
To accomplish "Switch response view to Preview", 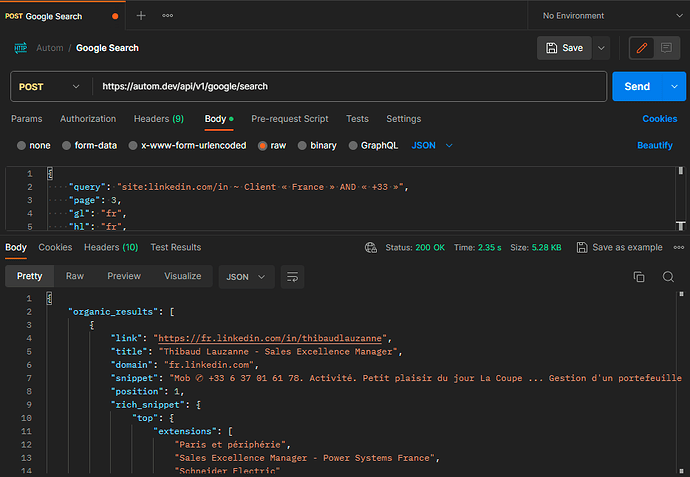I will 124,276.
